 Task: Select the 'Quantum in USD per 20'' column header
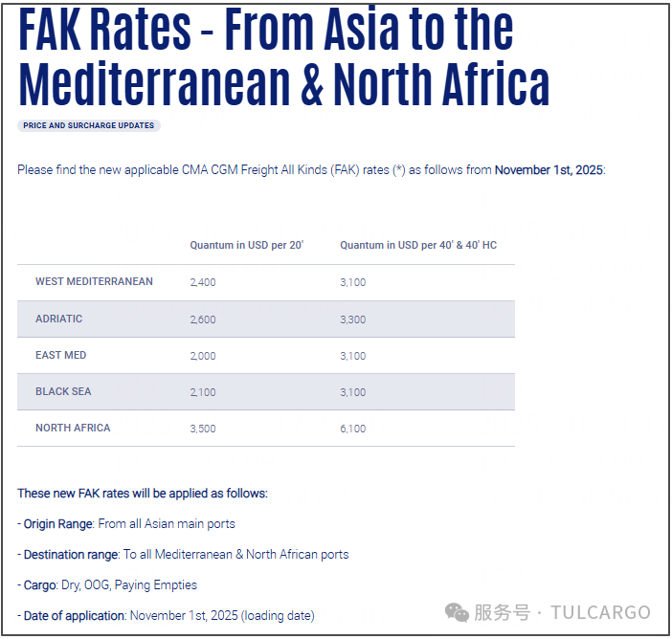point(246,246)
